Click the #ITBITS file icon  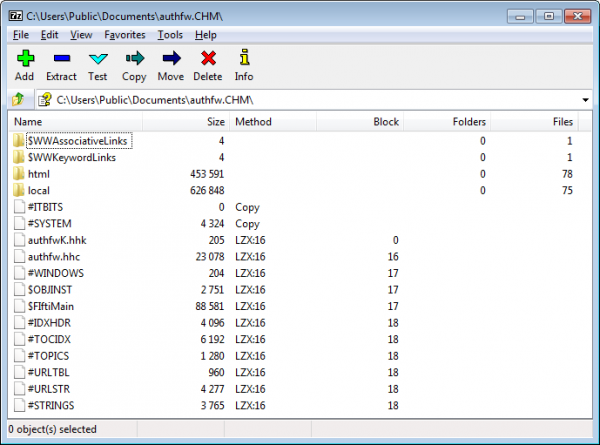pyautogui.click(x=19, y=207)
